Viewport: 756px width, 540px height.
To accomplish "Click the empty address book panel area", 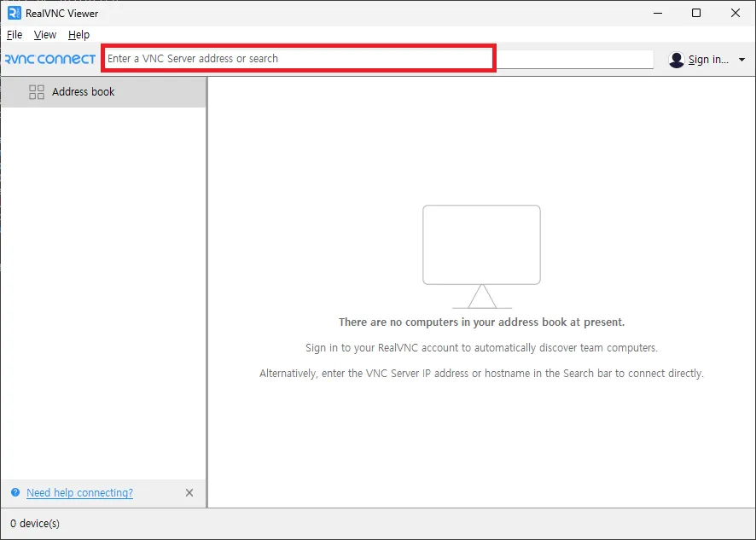I will [481, 444].
